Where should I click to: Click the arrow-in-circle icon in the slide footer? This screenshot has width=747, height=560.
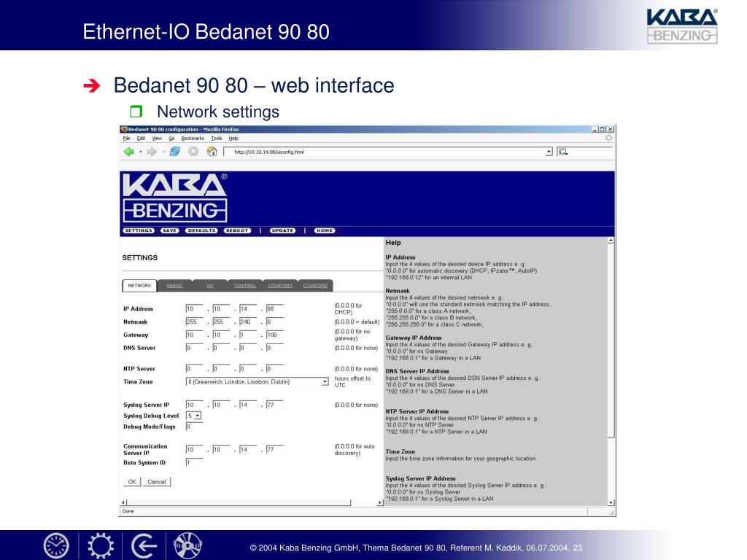(144, 545)
